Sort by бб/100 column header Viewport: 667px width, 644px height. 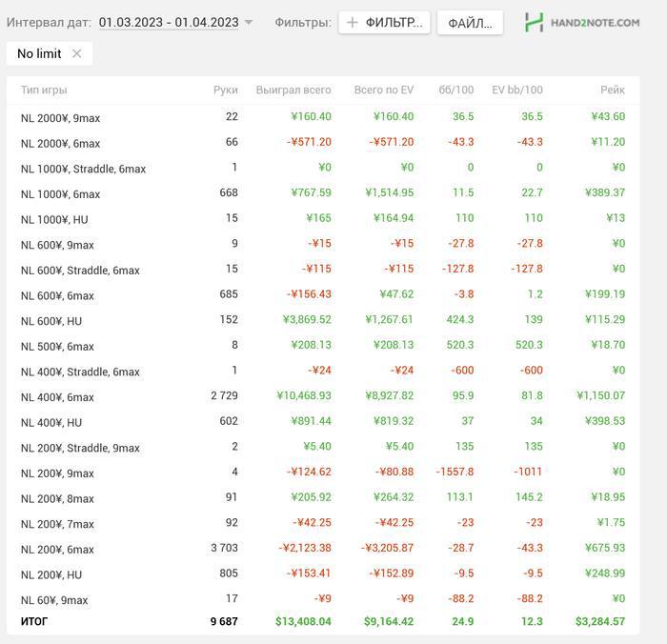tap(456, 90)
